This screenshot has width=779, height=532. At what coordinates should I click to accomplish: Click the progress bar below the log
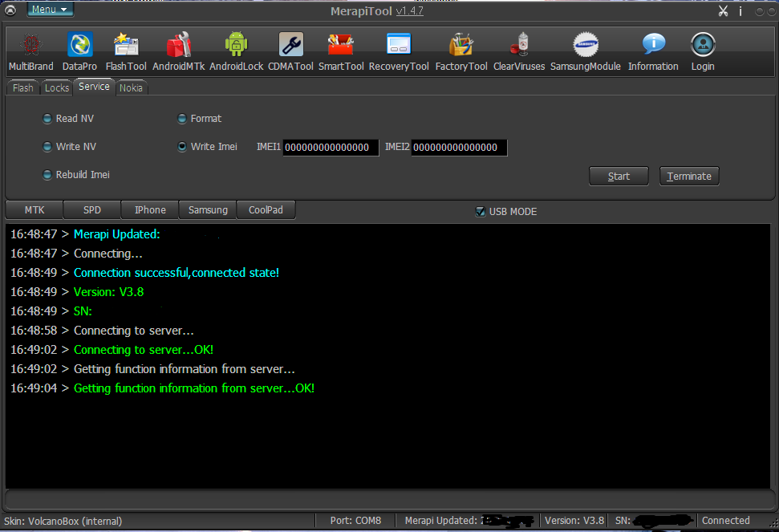click(x=390, y=499)
